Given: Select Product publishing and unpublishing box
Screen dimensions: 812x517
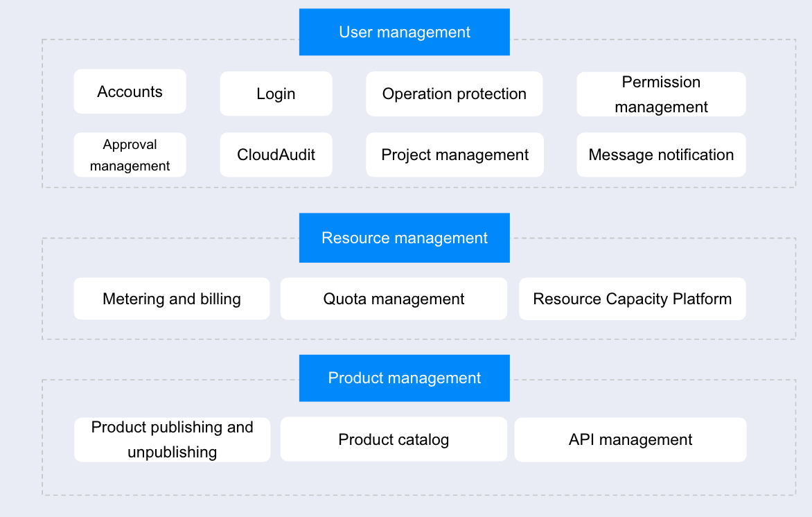Looking at the screenshot, I should [x=173, y=440].
